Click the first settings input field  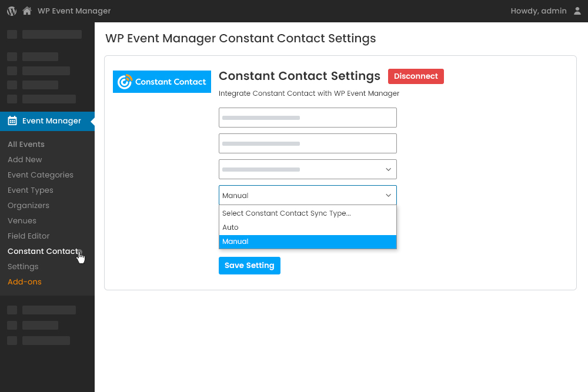tap(308, 117)
